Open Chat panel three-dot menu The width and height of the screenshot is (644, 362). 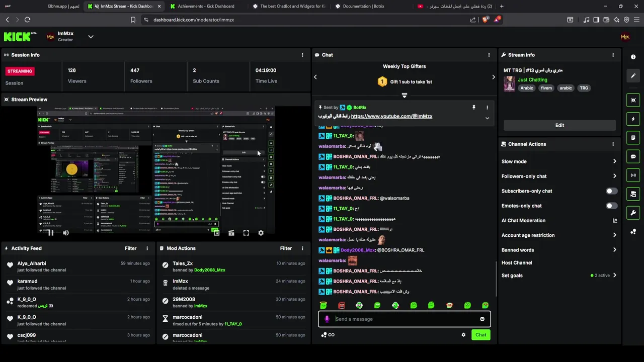pyautogui.click(x=489, y=55)
